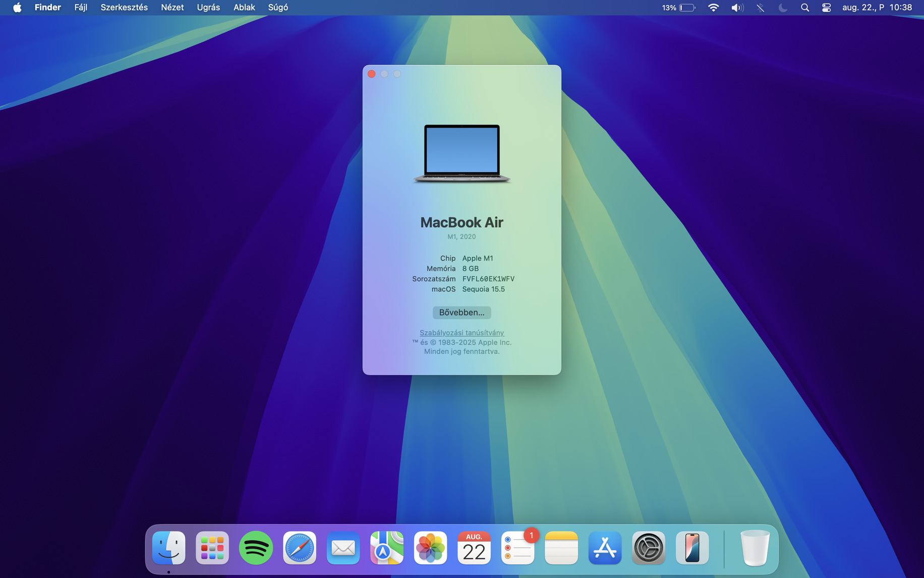The image size is (924, 578).
Task: Click the date and time in menu bar
Action: [x=877, y=8]
